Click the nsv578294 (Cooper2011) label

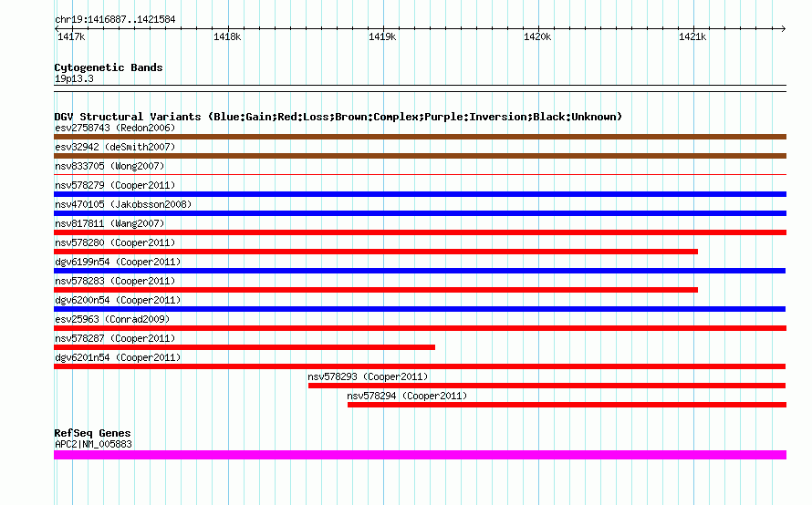tap(407, 396)
